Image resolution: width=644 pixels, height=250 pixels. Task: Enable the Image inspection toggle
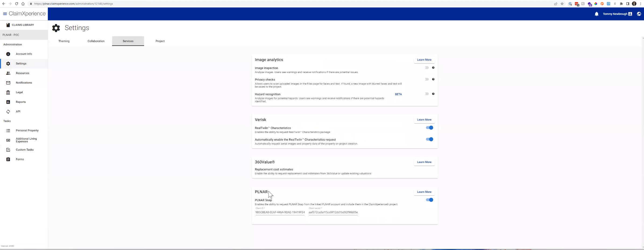(427, 68)
